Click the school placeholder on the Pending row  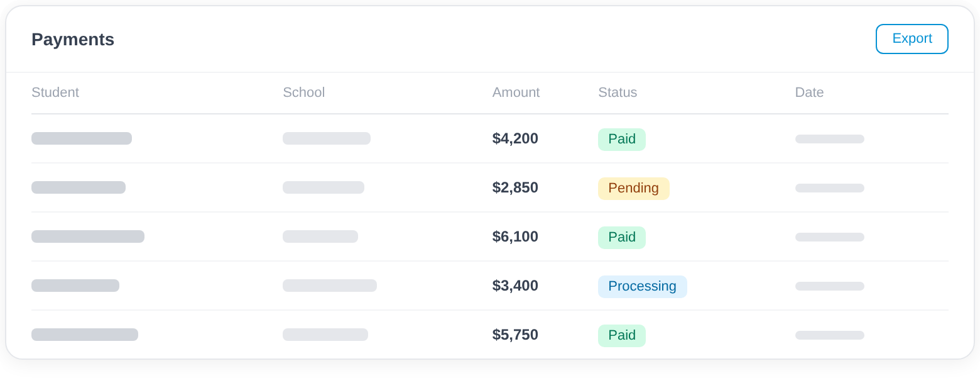324,187
